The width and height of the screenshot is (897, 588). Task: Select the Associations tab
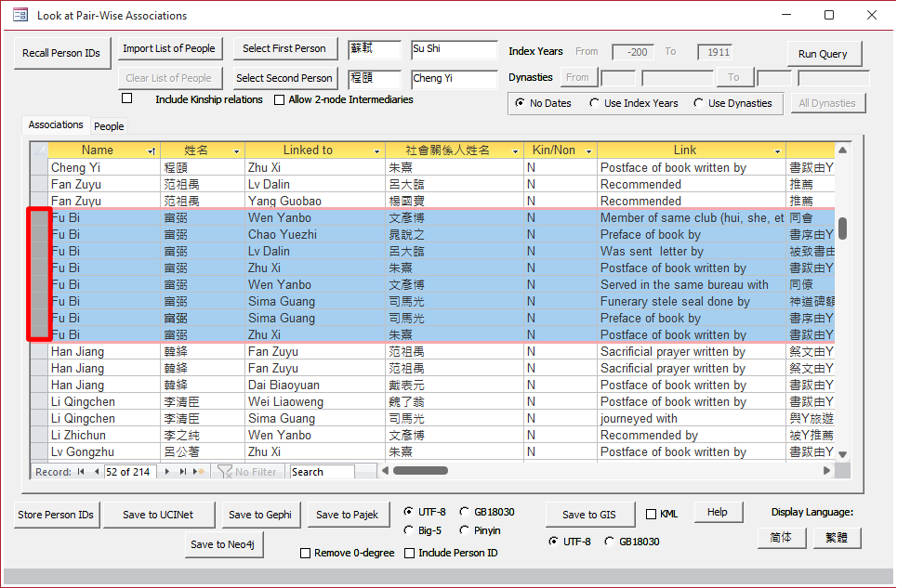click(x=55, y=124)
